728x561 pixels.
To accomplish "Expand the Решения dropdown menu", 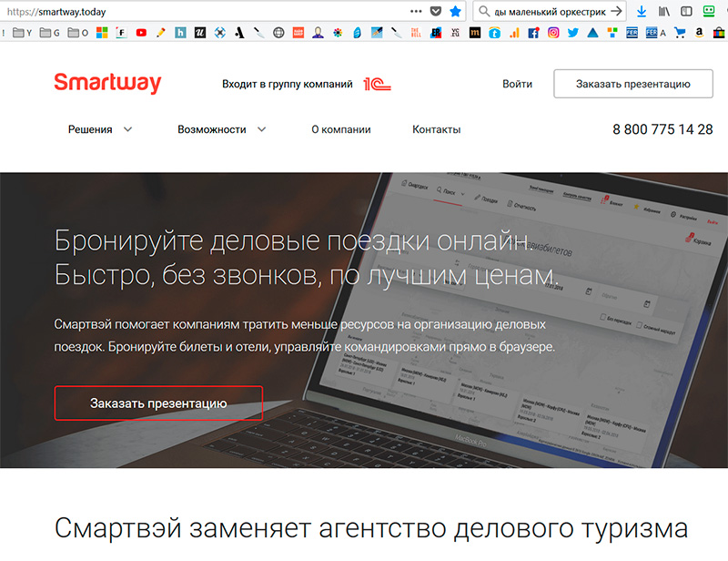I will (x=100, y=129).
